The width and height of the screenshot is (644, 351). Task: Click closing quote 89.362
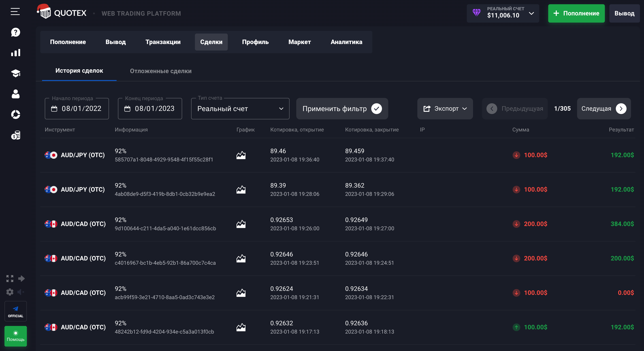[354, 185]
